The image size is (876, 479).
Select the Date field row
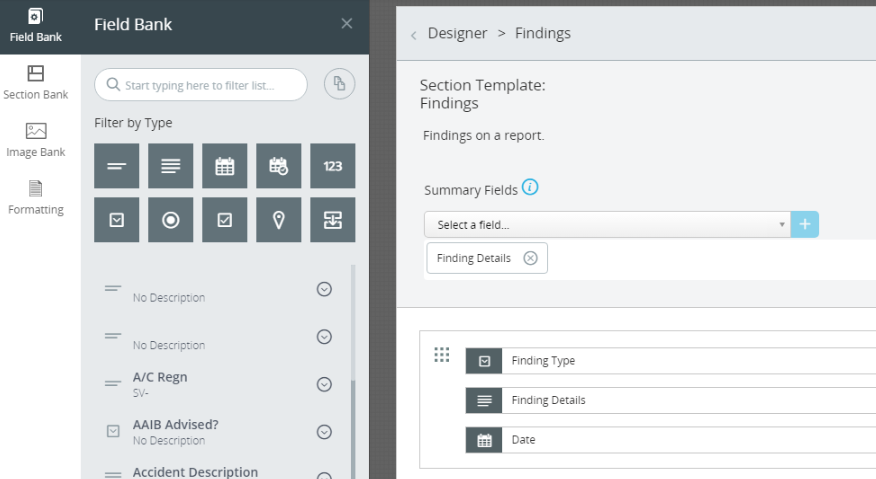click(x=670, y=440)
